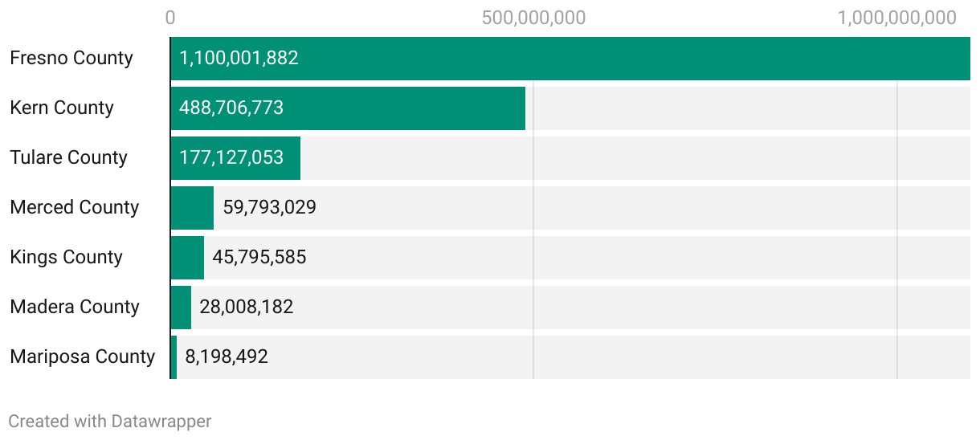Click the Mariposa County label
980x440 pixels.
click(82, 357)
